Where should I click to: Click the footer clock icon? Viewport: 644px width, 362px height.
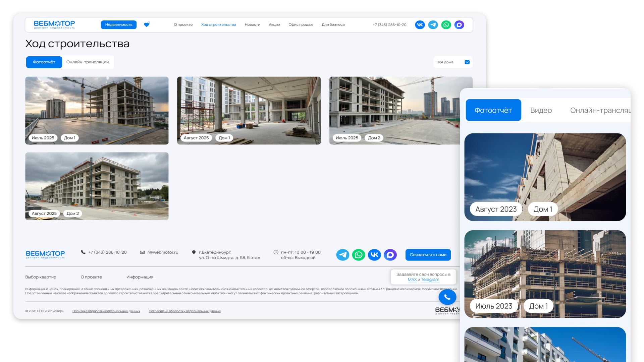pos(276,252)
